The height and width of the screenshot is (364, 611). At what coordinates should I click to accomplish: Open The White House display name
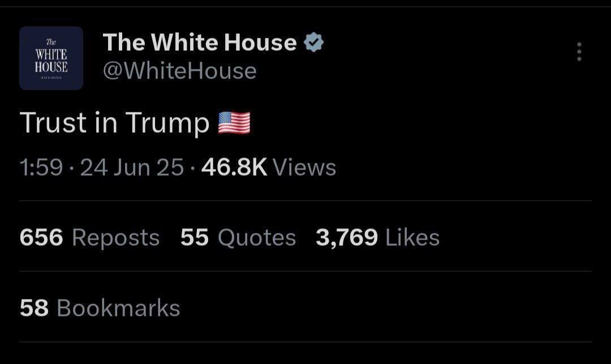(200, 42)
